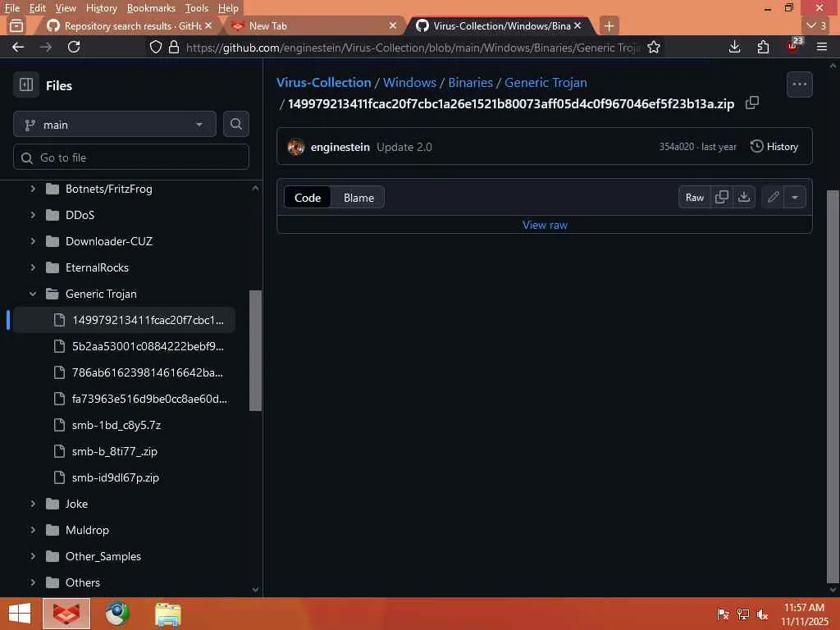Open the edit options dropdown arrow
Viewport: 840px width, 630px height.
coord(795,197)
